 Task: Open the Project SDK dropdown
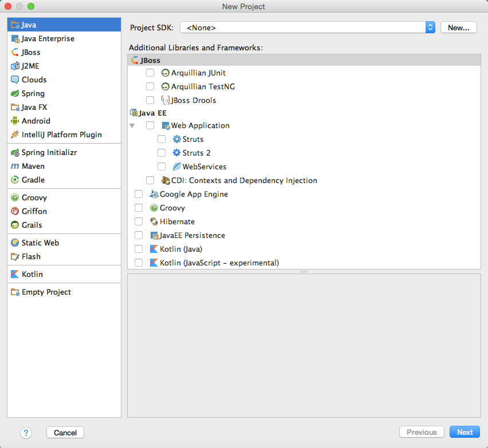(307, 27)
